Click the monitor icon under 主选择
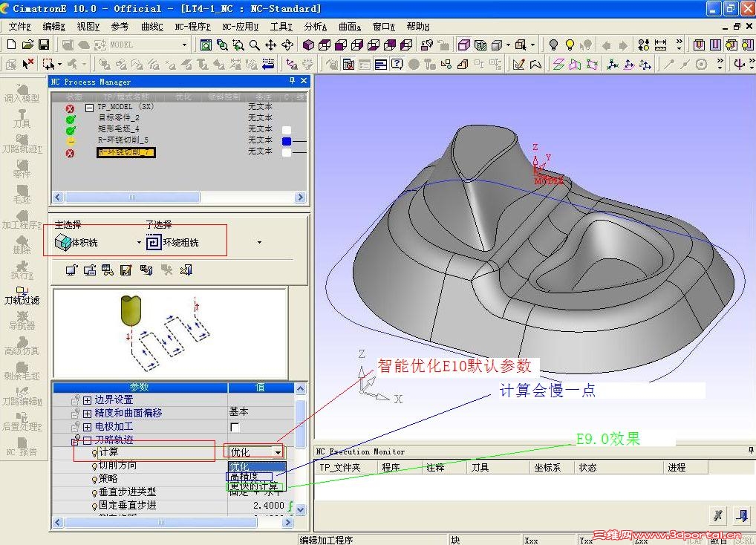The width and height of the screenshot is (756, 545). pos(71,270)
